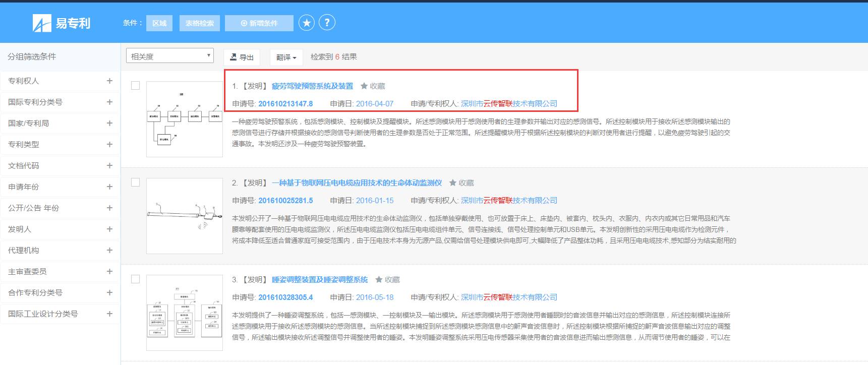Expand the 申请年份 filter group

click(x=109, y=187)
